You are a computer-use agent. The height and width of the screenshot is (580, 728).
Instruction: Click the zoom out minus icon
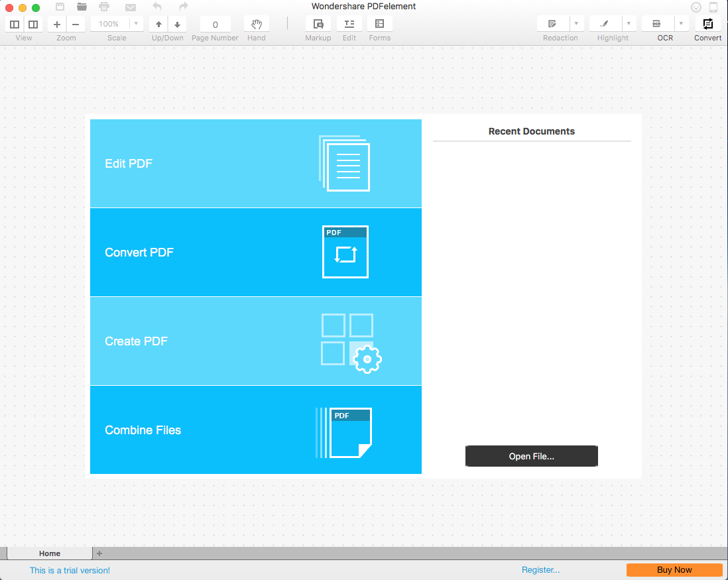[x=75, y=24]
